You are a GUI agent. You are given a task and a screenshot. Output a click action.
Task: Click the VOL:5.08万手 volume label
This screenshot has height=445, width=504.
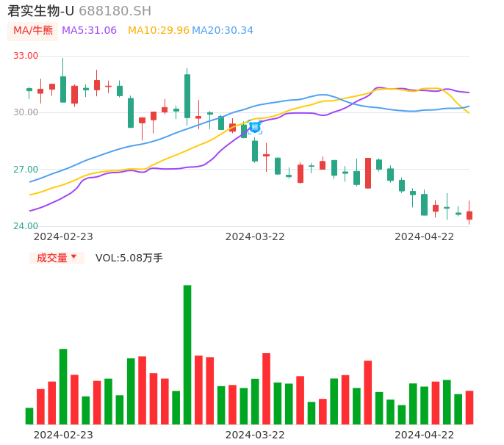coord(129,258)
